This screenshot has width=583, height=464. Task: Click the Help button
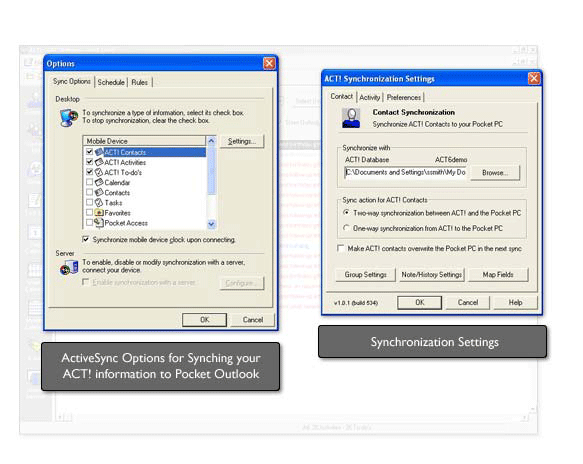pyautogui.click(x=515, y=303)
